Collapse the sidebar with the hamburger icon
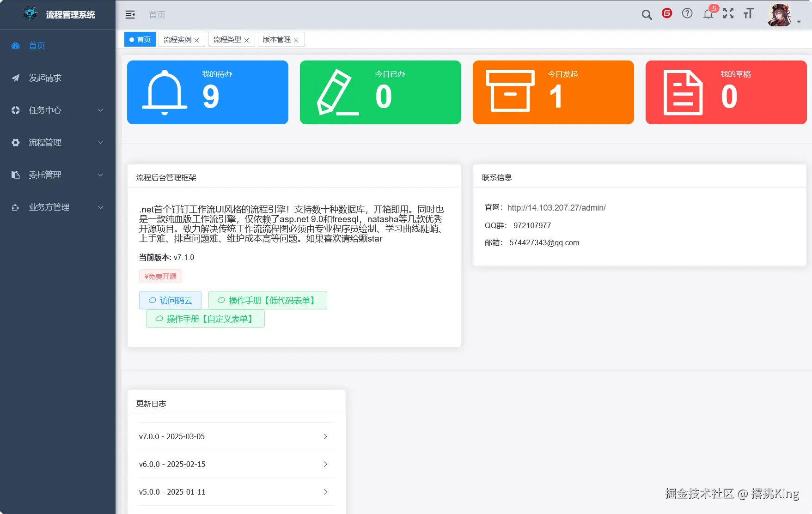Screen dimensions: 812x514 click(130, 15)
